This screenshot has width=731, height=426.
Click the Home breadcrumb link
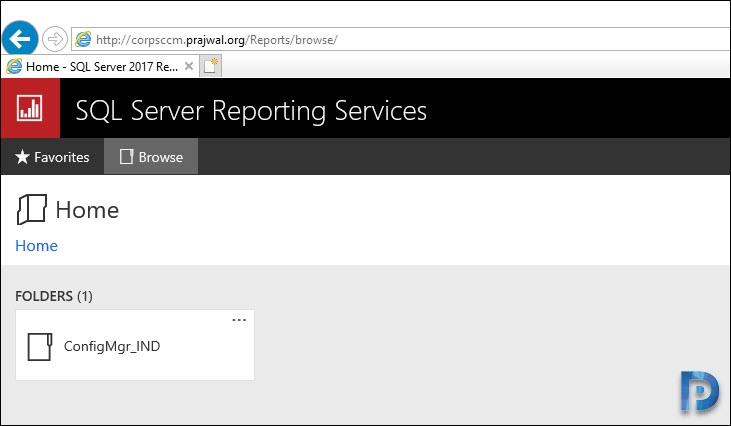click(36, 246)
